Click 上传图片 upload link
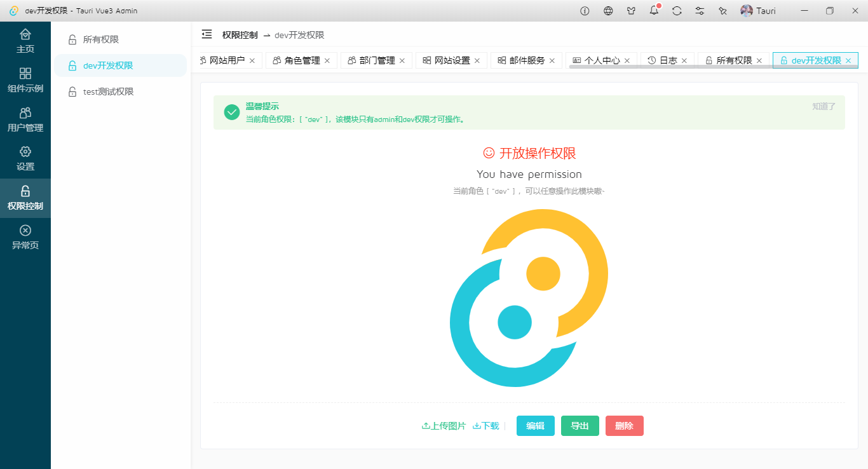Image resolution: width=868 pixels, height=469 pixels. [444, 426]
